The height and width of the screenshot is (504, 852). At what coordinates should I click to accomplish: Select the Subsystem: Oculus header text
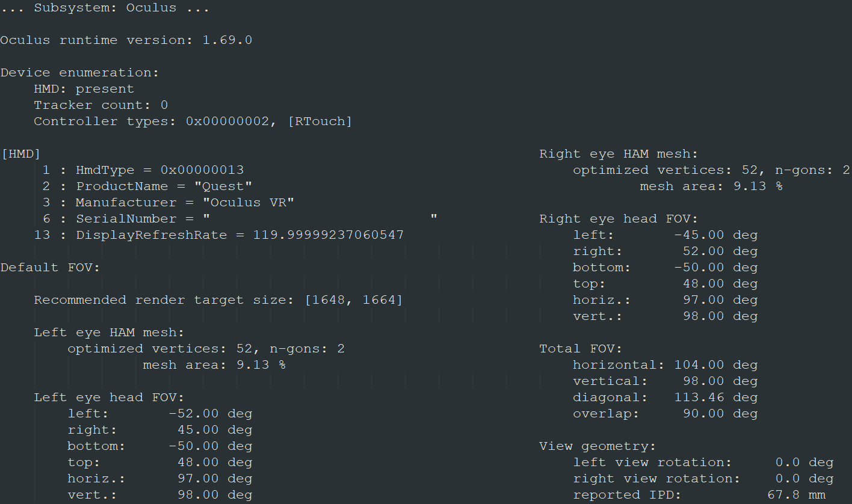[x=105, y=8]
